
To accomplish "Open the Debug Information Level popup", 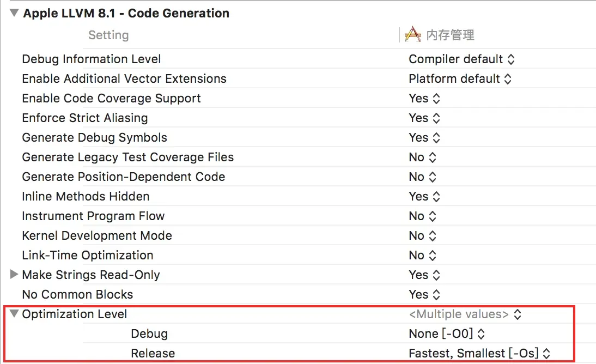I will [x=462, y=59].
